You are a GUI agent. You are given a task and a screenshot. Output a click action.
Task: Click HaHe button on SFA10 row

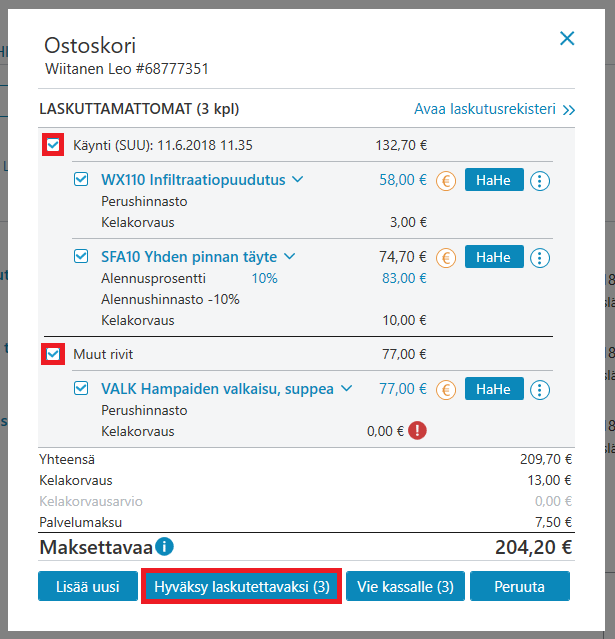(x=494, y=257)
